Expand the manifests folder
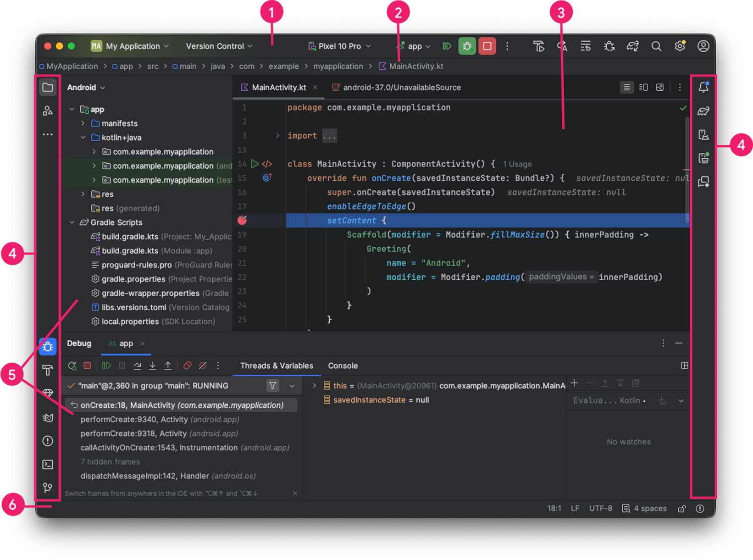Screen dimensions: 753x560 pyautogui.click(x=83, y=123)
